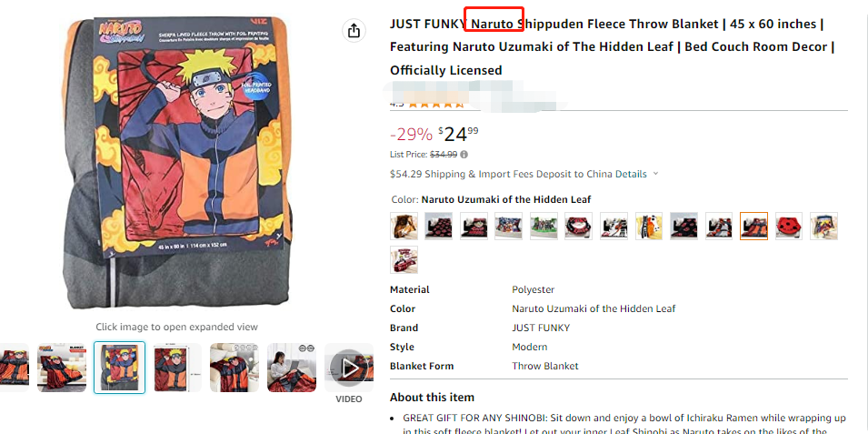Viewport: 868px width, 434px height.
Task: Show the highlighted packaged blanket thumbnail
Action: click(x=119, y=368)
